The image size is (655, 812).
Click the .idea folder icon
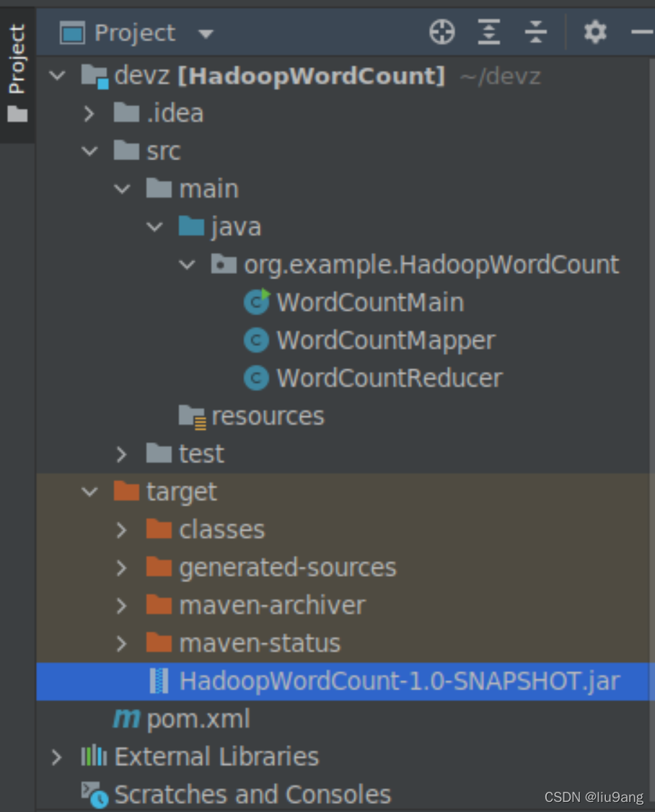coord(126,112)
